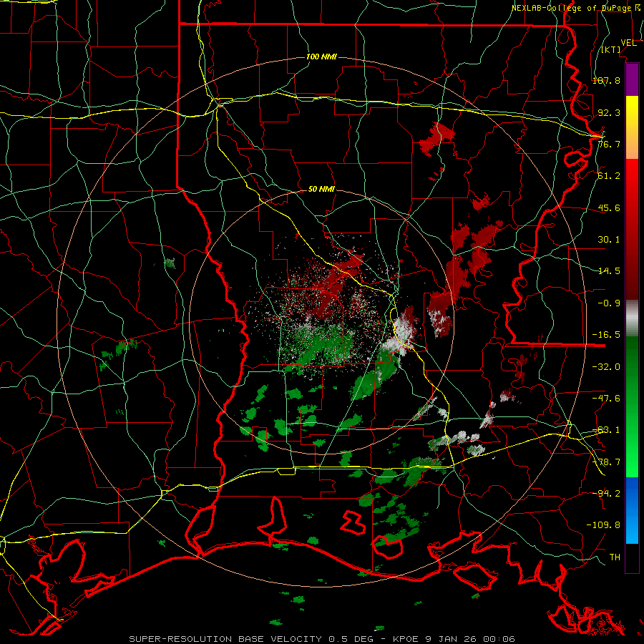Select the -63.1 velocity scale value
The width and height of the screenshot is (644, 644).
pyautogui.click(x=606, y=430)
